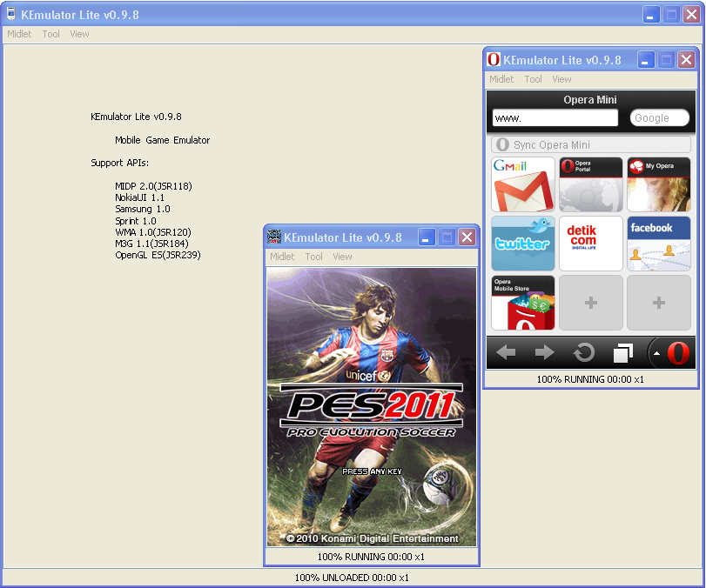Open Tool menu in Opera Mini window

click(533, 79)
